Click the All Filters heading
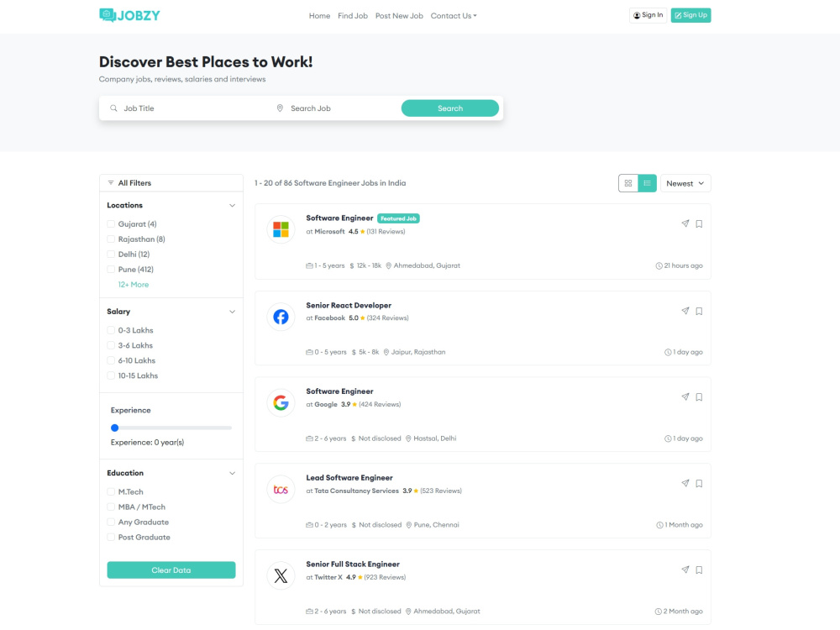Viewport: 840px width, 630px height. tap(134, 182)
